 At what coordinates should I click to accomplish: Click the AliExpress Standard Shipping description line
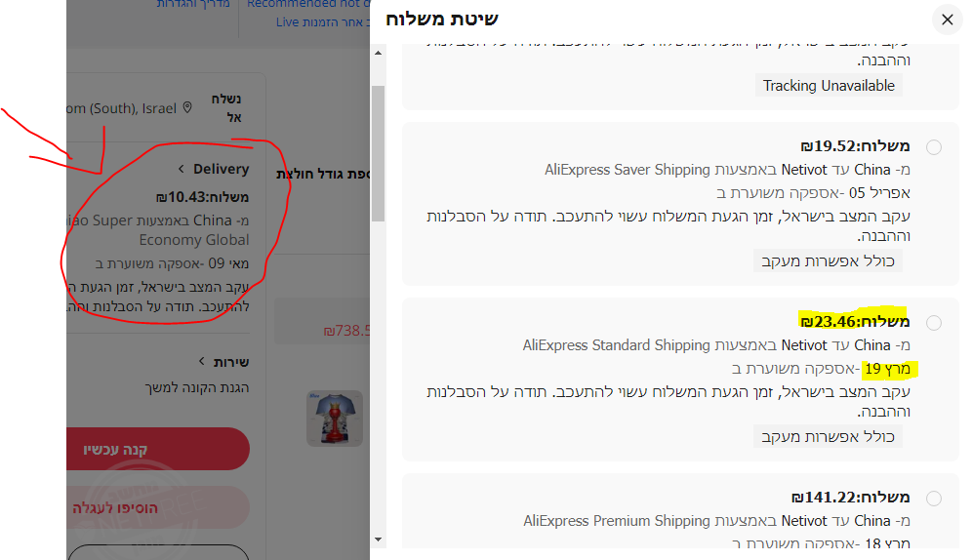716,345
